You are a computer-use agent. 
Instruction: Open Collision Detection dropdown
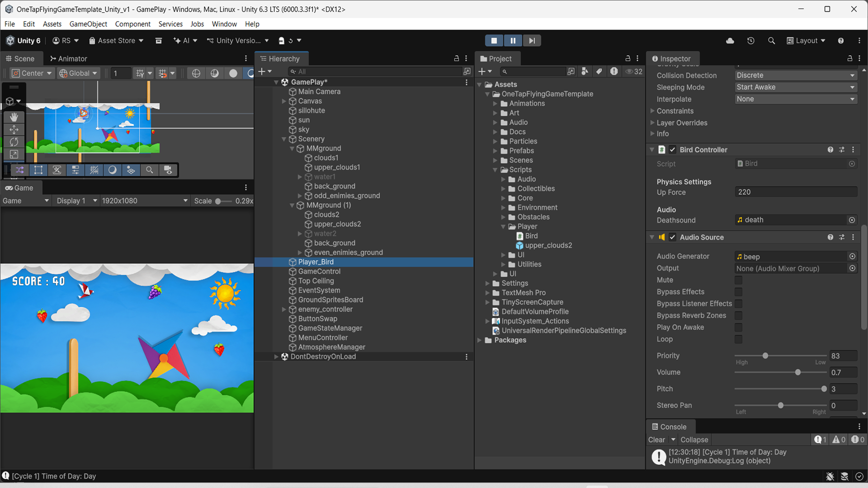click(x=796, y=75)
